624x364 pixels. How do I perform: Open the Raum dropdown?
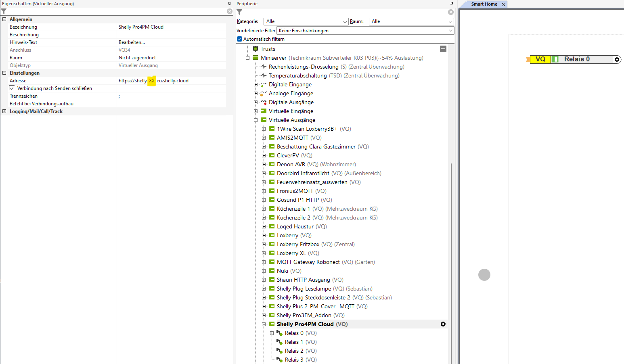click(x=411, y=21)
